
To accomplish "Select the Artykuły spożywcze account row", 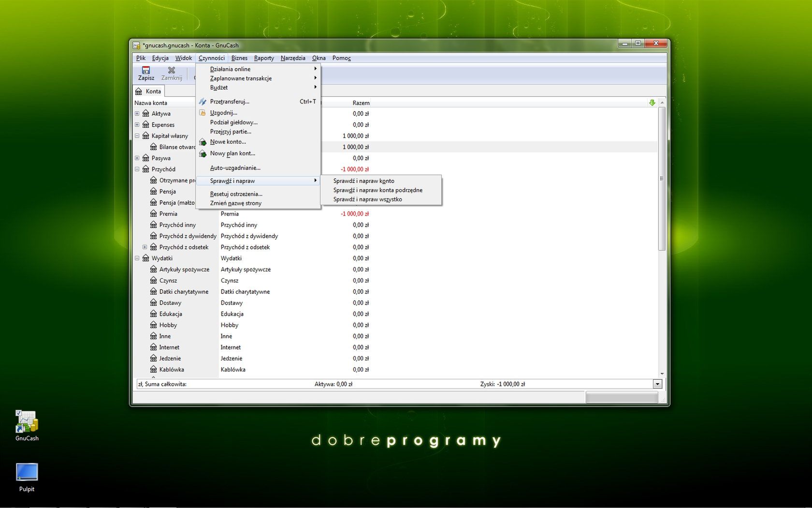I will (x=395, y=269).
